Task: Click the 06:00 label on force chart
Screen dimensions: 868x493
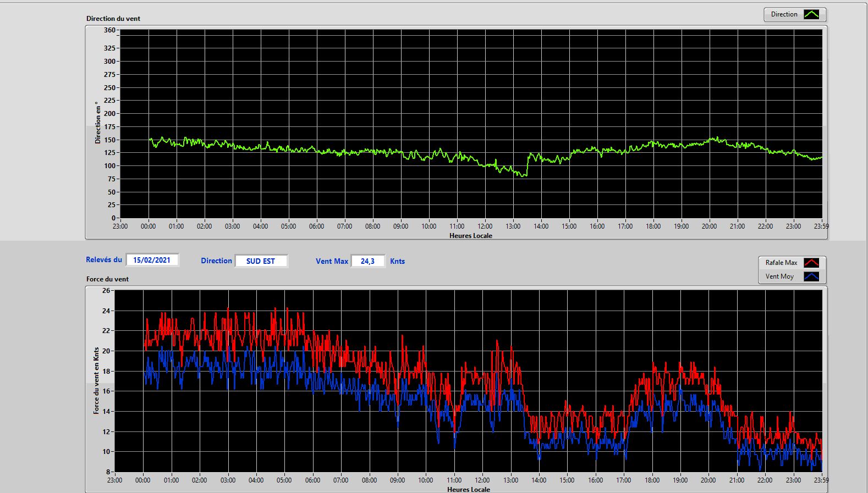Action: 312,480
